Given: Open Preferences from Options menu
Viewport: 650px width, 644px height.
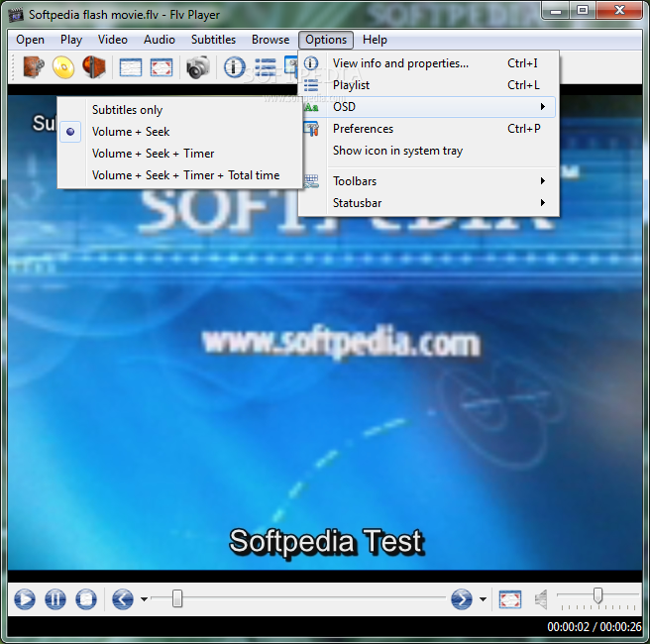Looking at the screenshot, I should tap(428, 129).
